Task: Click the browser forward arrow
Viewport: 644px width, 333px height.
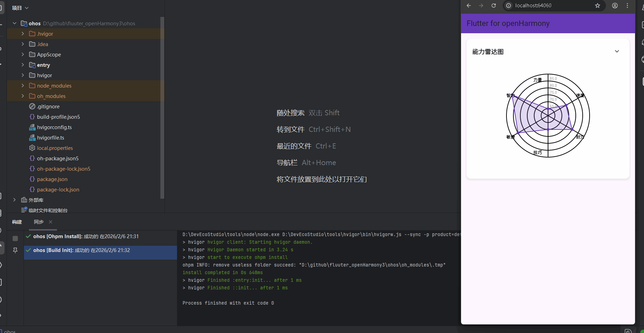Action: pos(481,6)
